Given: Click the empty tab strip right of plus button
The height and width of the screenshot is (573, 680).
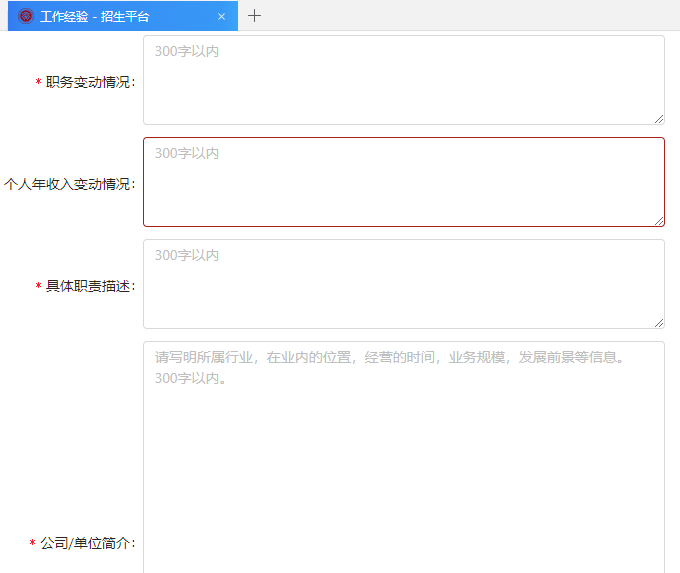Looking at the screenshot, I should (470, 16).
